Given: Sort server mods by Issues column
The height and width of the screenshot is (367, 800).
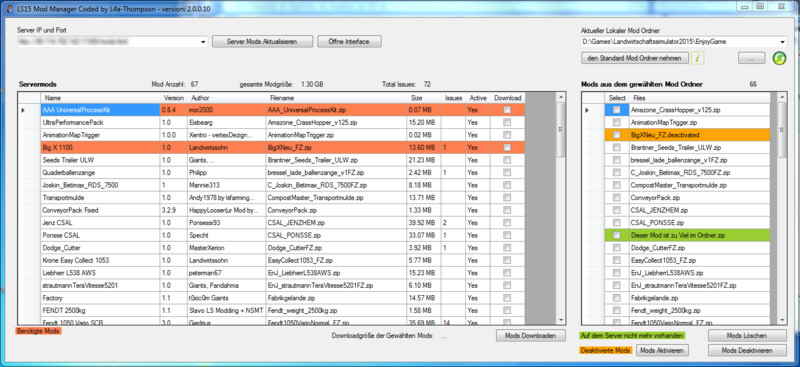Looking at the screenshot, I should coord(453,97).
